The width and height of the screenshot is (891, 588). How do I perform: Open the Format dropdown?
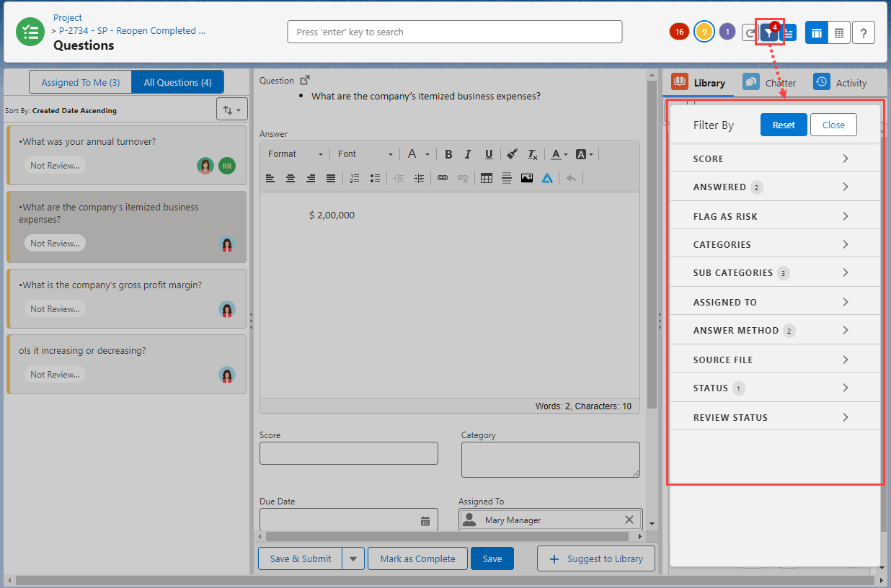[x=295, y=154]
